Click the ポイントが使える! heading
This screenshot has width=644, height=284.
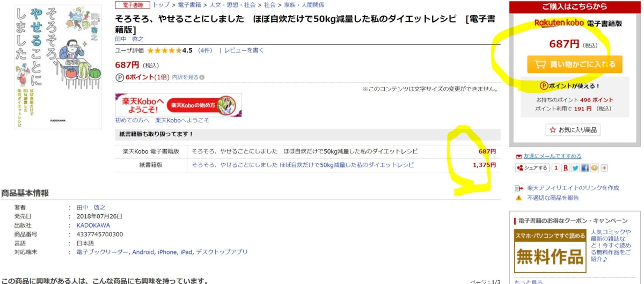[x=569, y=86]
